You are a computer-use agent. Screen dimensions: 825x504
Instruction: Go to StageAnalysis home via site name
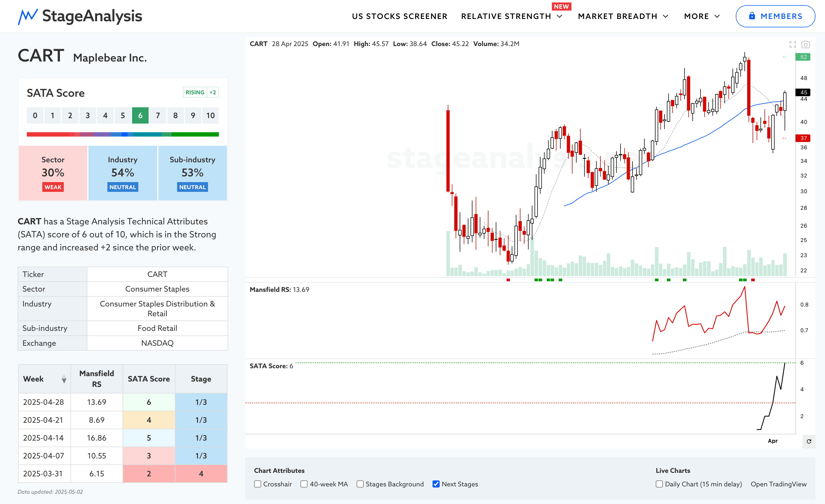click(92, 16)
